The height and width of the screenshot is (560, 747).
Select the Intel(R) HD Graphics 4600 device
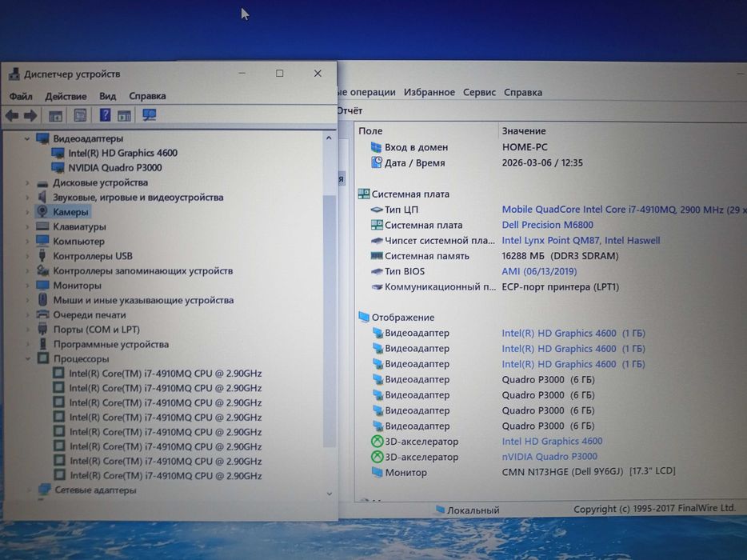coord(122,153)
